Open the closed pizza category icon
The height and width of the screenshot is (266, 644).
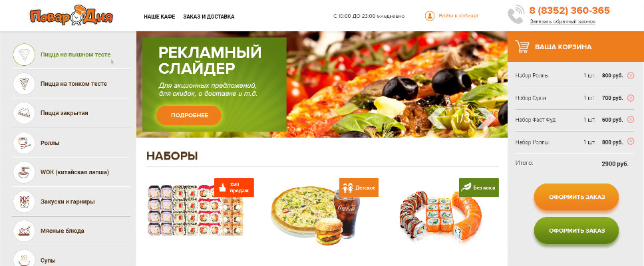24,113
